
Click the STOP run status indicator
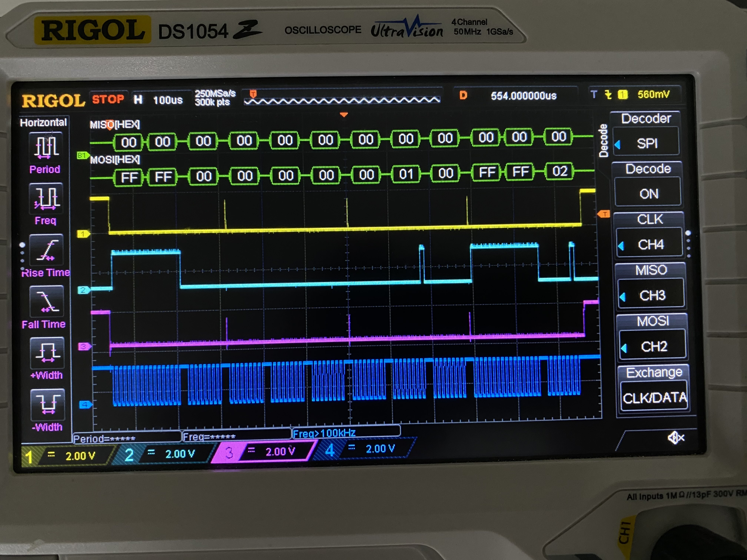(x=108, y=99)
